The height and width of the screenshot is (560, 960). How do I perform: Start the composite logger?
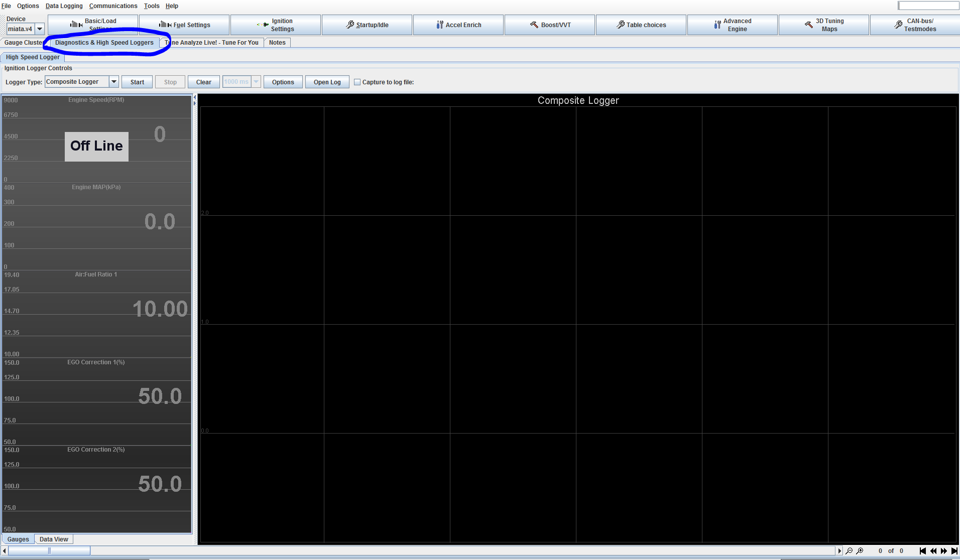click(x=137, y=82)
